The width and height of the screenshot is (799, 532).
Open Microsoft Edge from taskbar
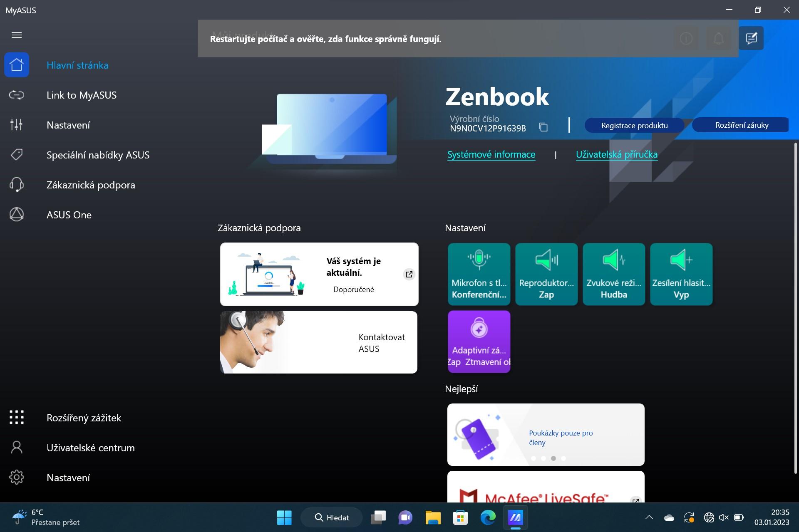488,517
